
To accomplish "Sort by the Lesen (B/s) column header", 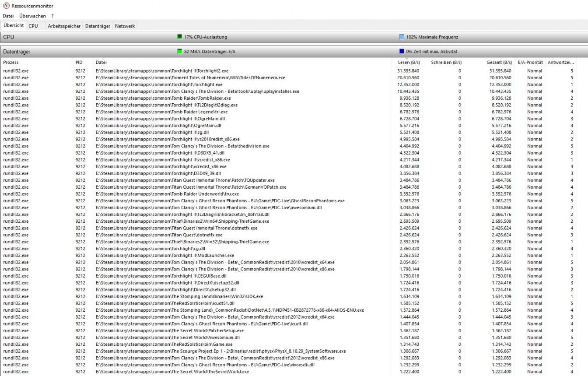I will point(407,63).
